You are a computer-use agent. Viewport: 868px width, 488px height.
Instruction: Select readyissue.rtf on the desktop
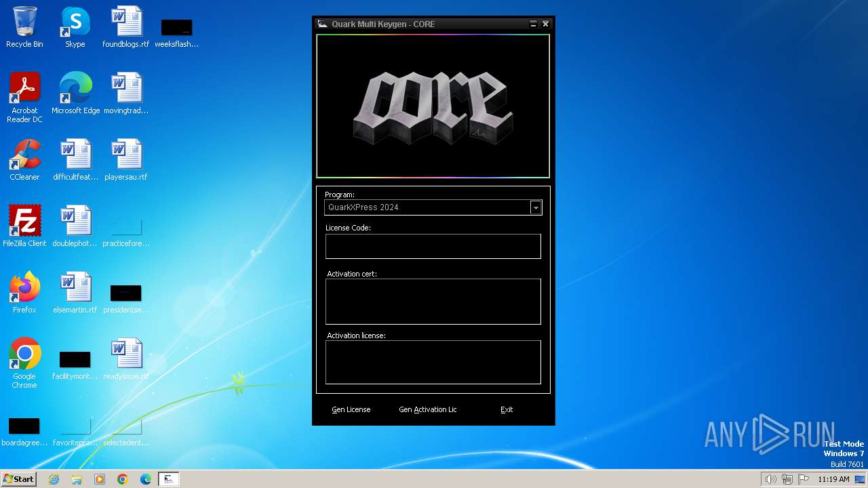(x=126, y=360)
